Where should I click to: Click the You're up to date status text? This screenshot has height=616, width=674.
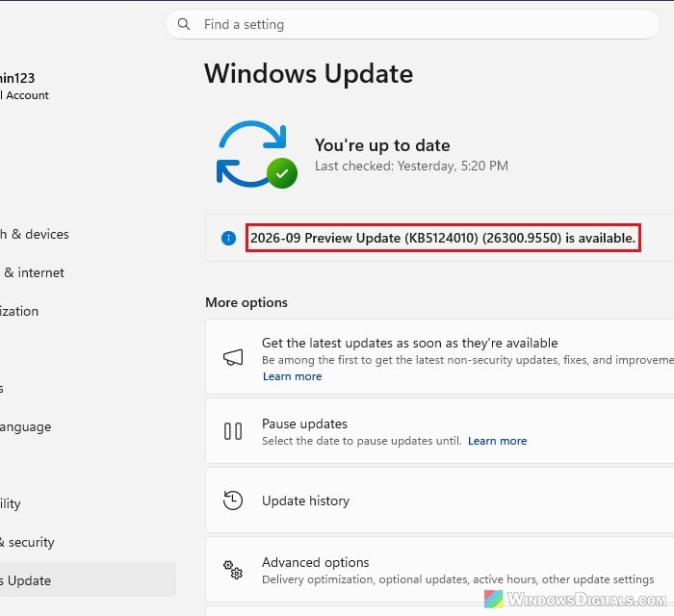382,145
